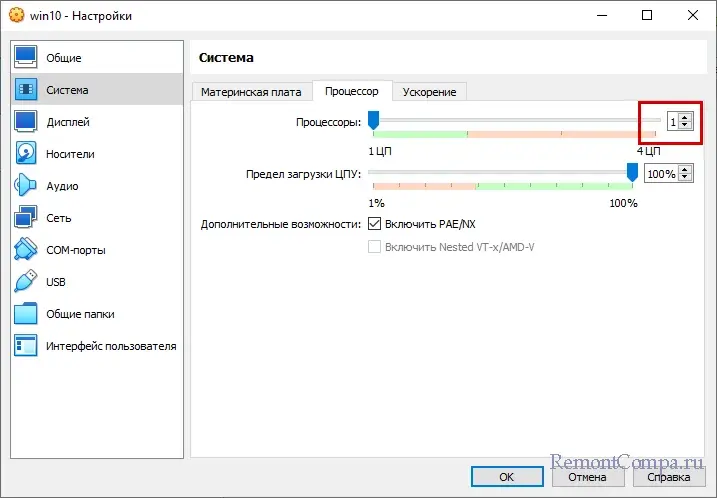Select the Дисплей monitor icon
Viewport: 717px width, 498px height.
(26, 122)
